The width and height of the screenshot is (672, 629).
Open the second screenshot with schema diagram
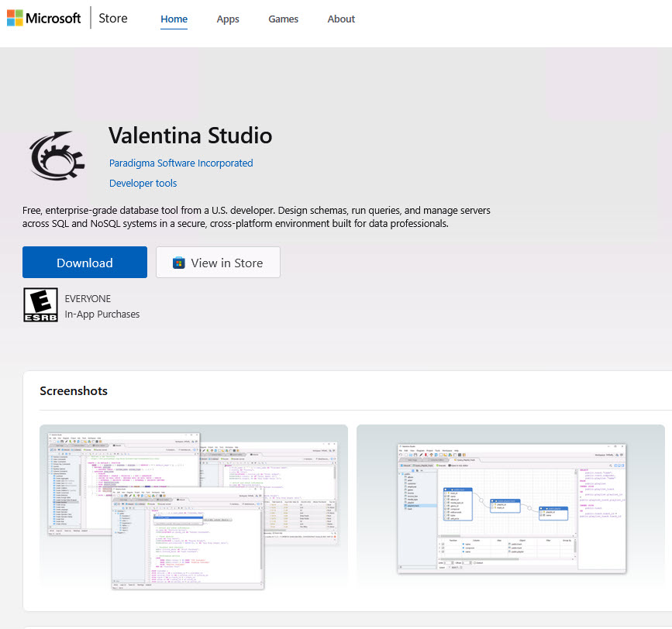(x=511, y=507)
